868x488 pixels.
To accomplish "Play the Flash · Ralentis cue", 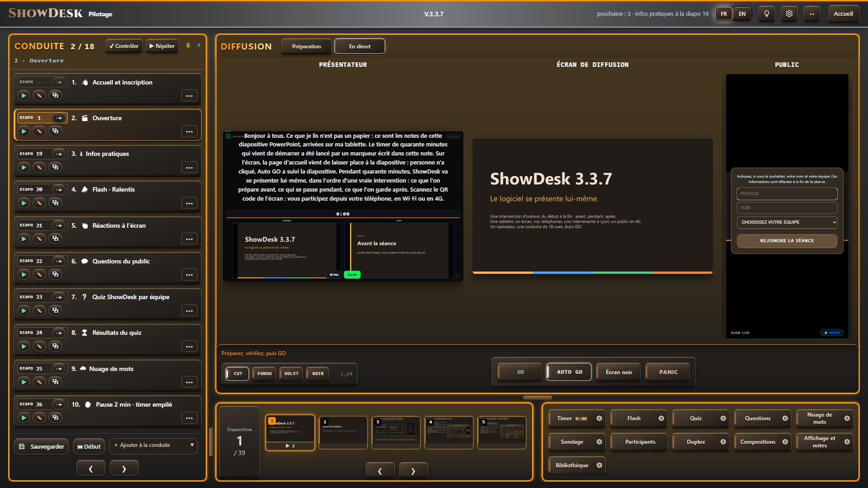I will click(x=24, y=203).
